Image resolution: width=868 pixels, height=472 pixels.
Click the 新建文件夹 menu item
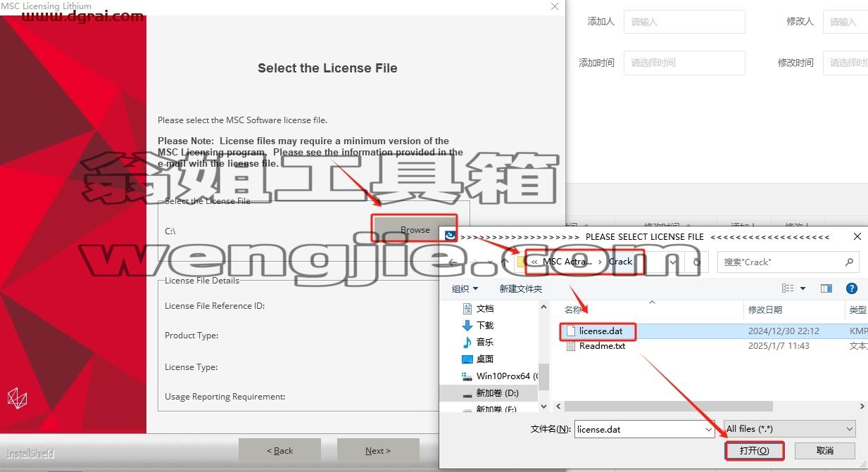point(520,288)
